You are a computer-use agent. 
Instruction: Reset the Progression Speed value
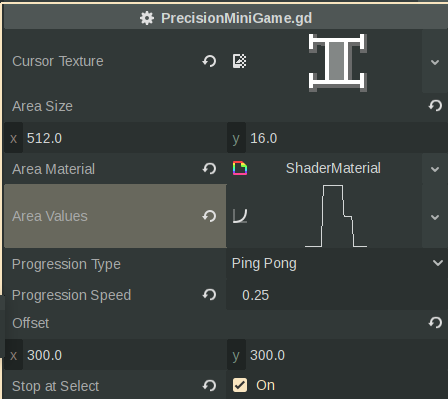pos(209,295)
